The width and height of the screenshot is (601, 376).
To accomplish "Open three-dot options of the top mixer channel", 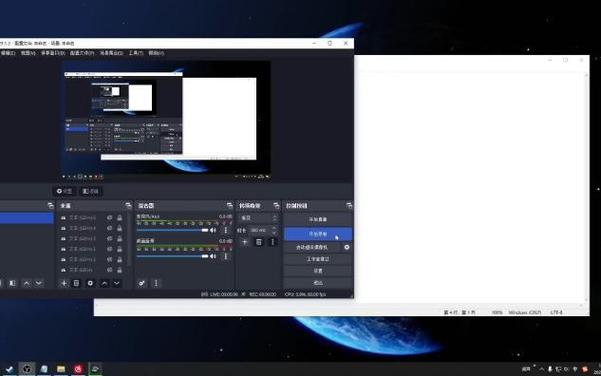I will coord(225,230).
